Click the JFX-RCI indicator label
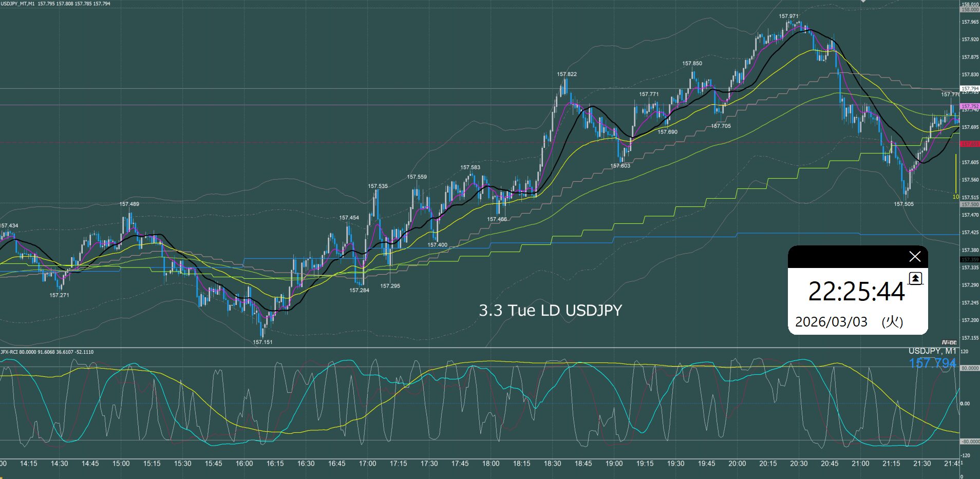The height and width of the screenshot is (479, 980). tap(10, 352)
